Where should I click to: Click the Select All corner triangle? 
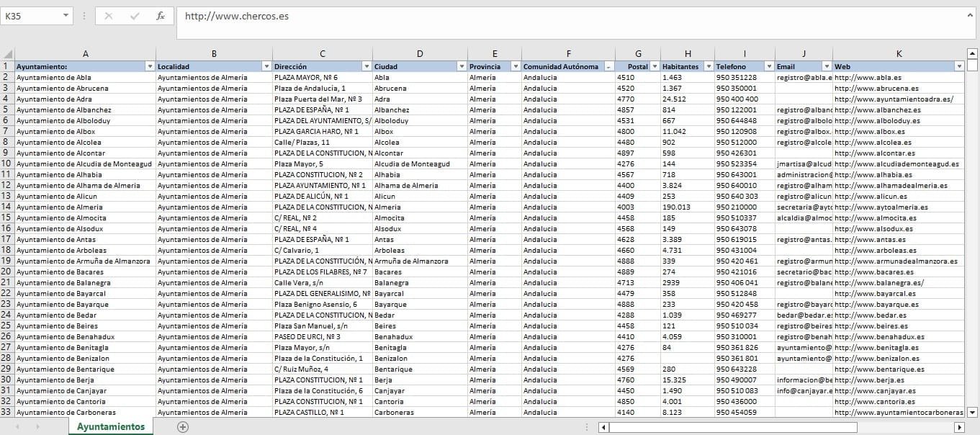click(7, 54)
